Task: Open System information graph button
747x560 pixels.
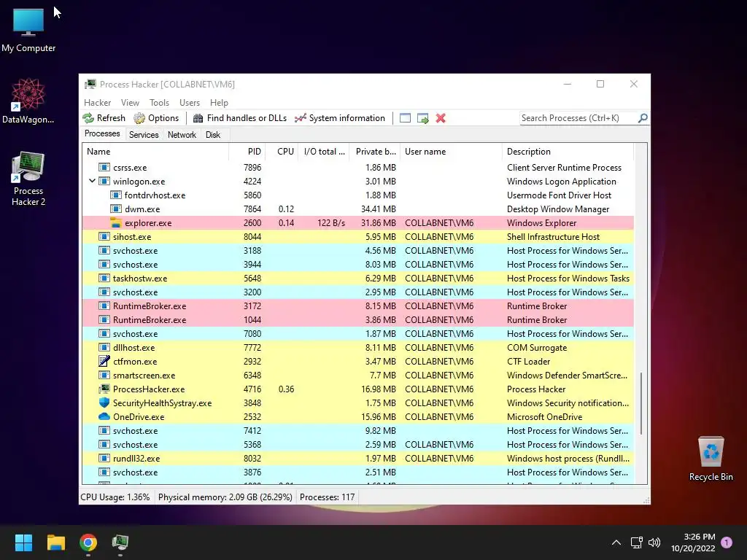Action: coord(340,118)
